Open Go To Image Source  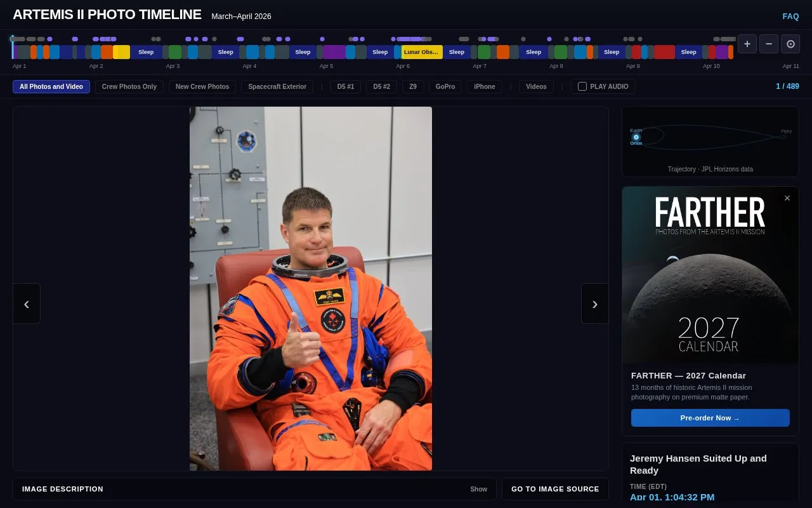[555, 489]
